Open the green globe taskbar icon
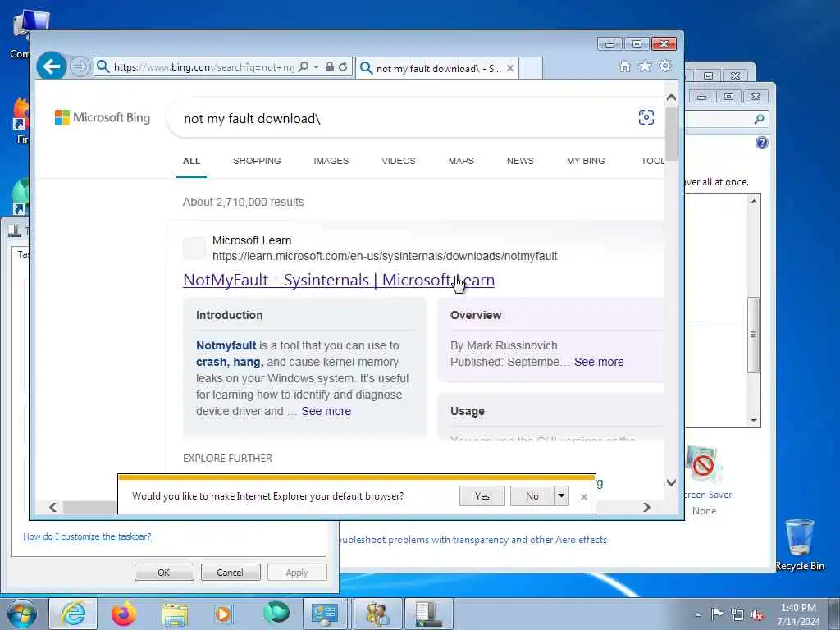 point(276,614)
